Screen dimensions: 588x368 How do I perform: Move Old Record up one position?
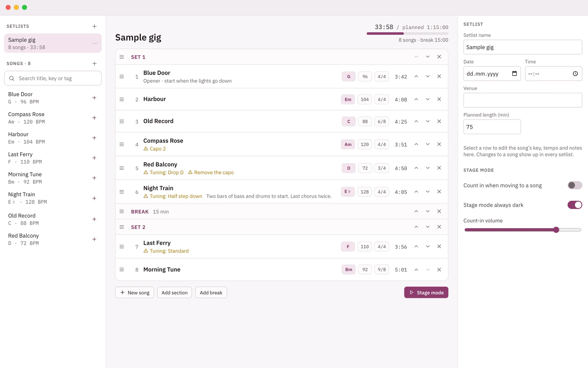pos(416,121)
